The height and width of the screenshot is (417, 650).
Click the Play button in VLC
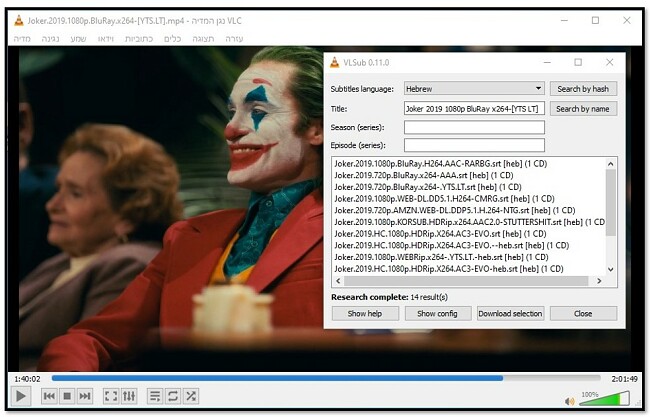pos(20,396)
